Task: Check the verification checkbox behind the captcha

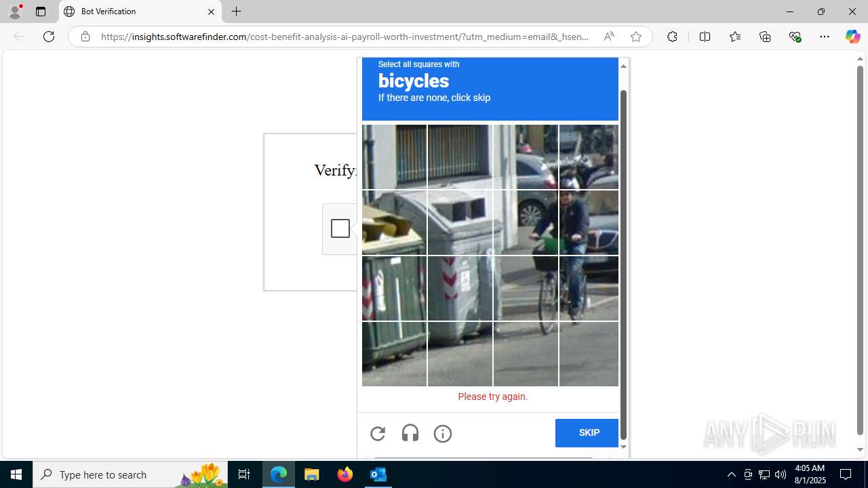Action: click(x=340, y=228)
